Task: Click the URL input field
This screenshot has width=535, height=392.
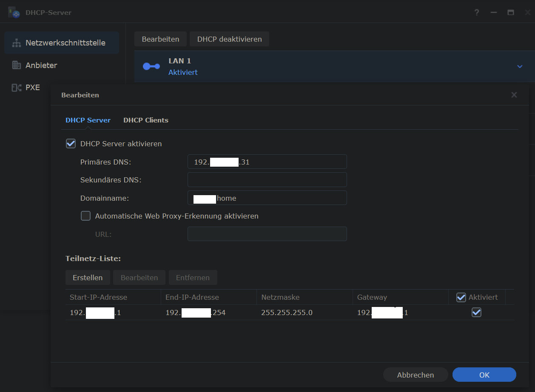Action: click(267, 234)
